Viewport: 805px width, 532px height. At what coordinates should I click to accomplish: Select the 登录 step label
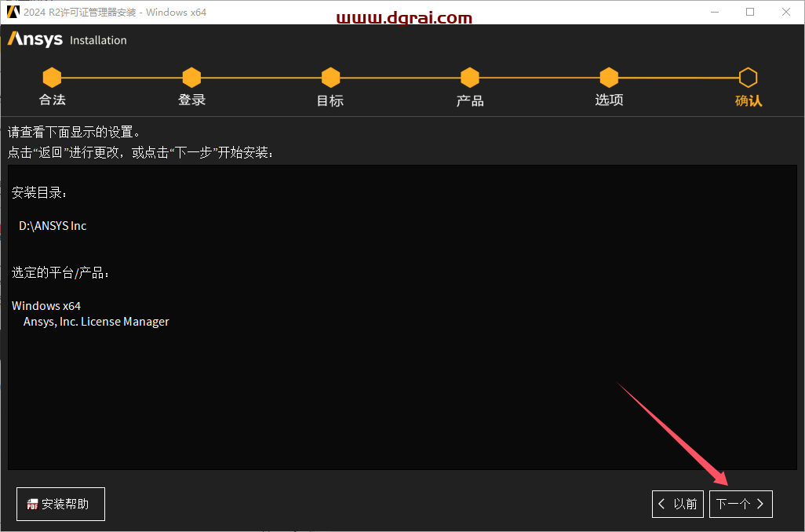tap(192, 100)
